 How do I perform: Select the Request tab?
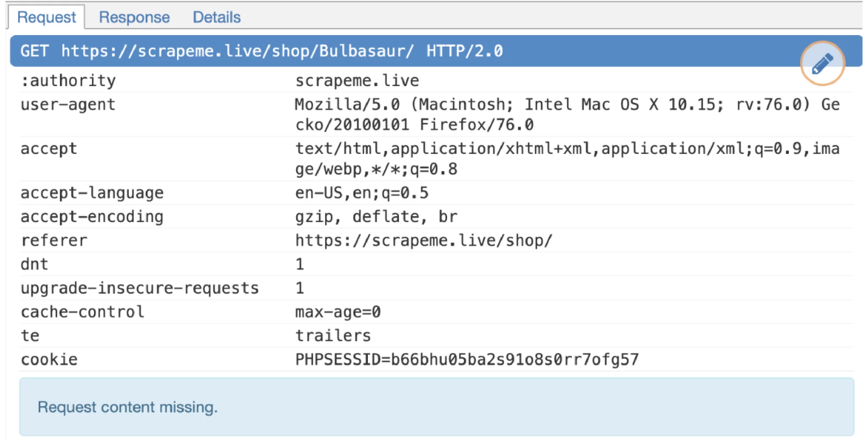coord(46,17)
